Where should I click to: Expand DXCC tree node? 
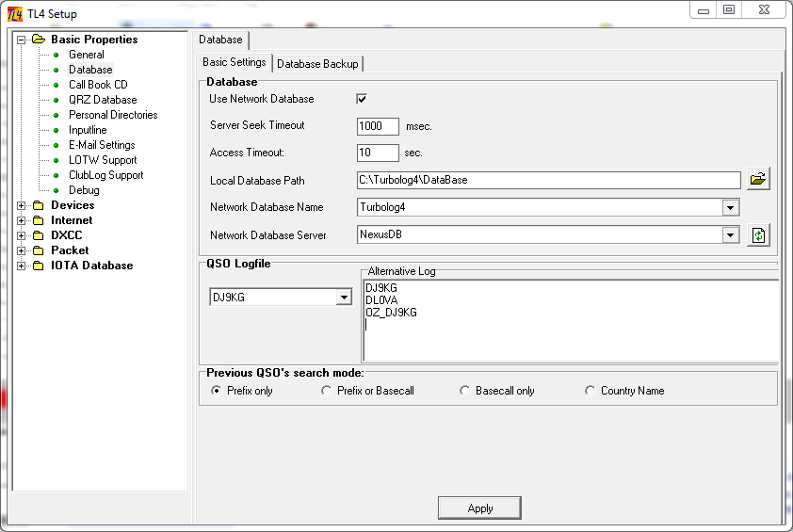point(22,235)
